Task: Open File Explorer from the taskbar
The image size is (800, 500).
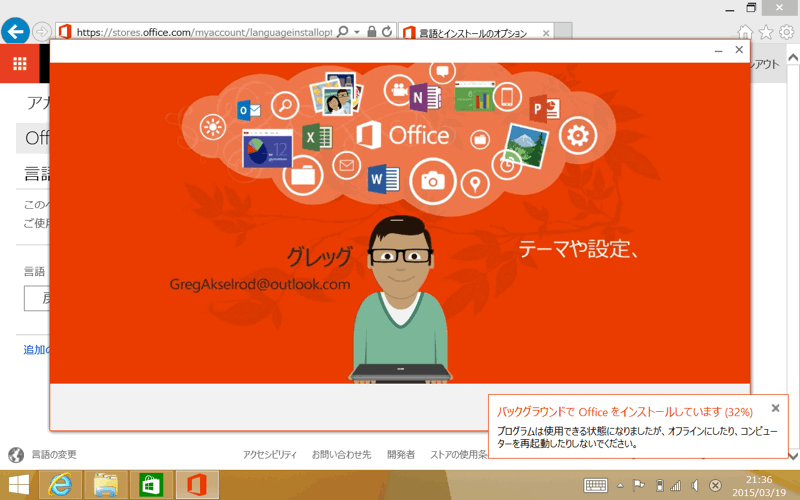Action: click(x=105, y=485)
